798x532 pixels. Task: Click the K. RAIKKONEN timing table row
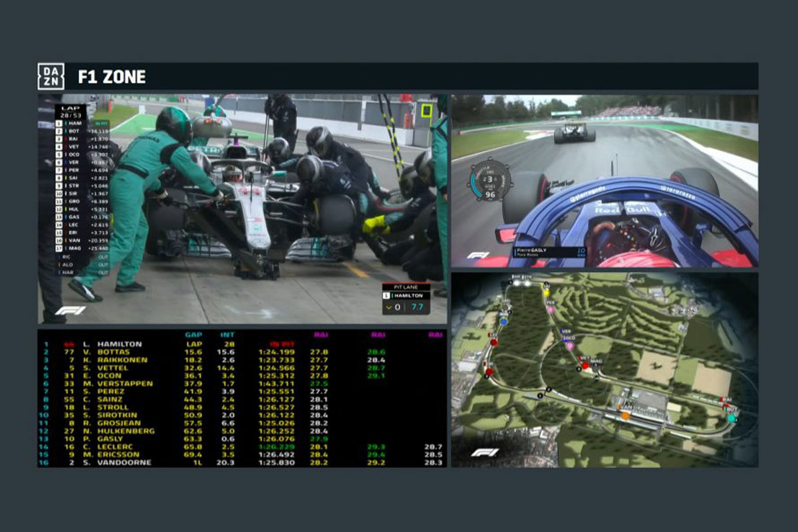tap(242, 360)
